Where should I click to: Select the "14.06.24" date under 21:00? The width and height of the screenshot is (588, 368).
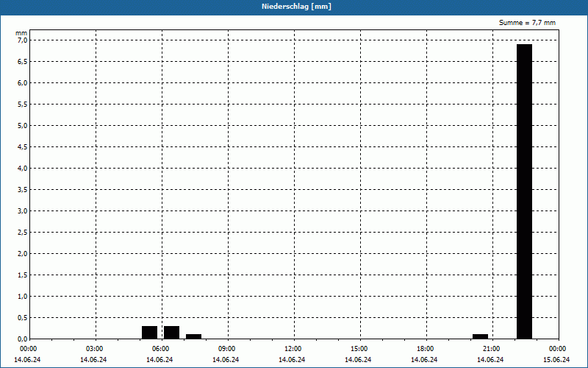click(x=490, y=360)
